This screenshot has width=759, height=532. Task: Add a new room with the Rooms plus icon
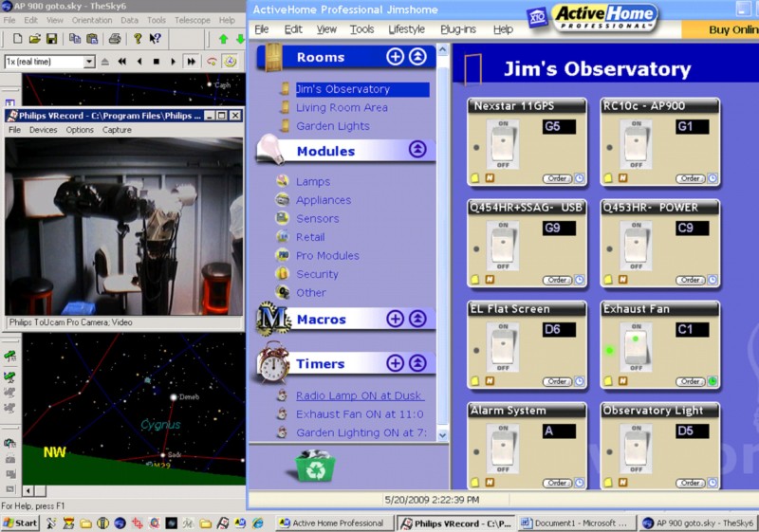395,57
